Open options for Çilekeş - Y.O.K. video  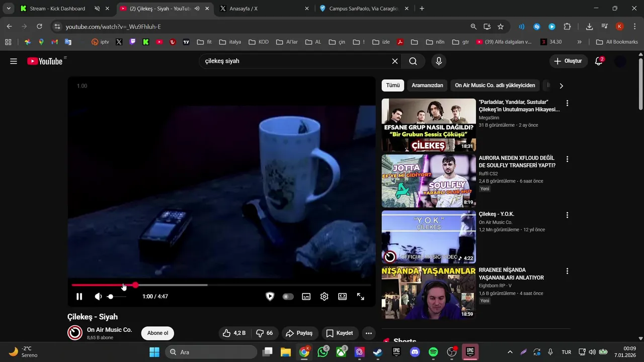567,215
